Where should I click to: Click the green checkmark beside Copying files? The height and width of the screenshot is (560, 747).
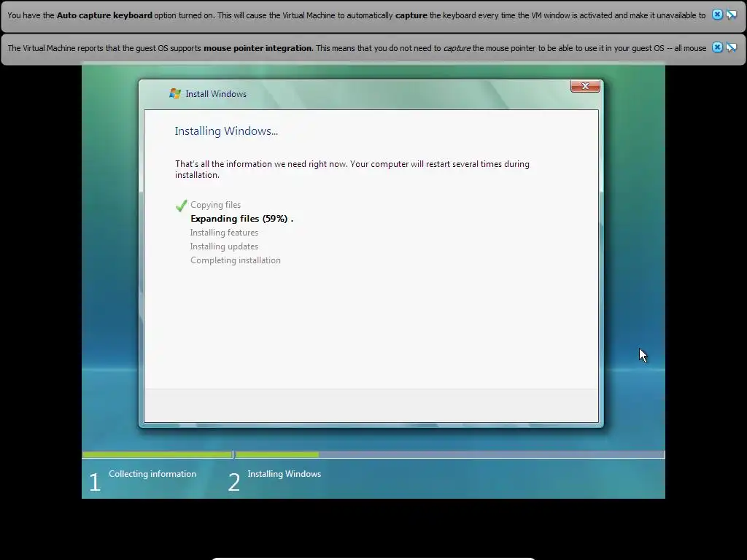[181, 206]
